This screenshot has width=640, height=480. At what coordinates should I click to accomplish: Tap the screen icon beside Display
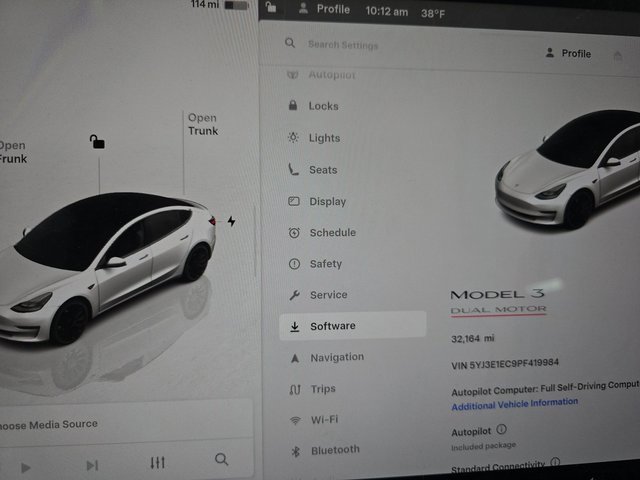point(294,201)
